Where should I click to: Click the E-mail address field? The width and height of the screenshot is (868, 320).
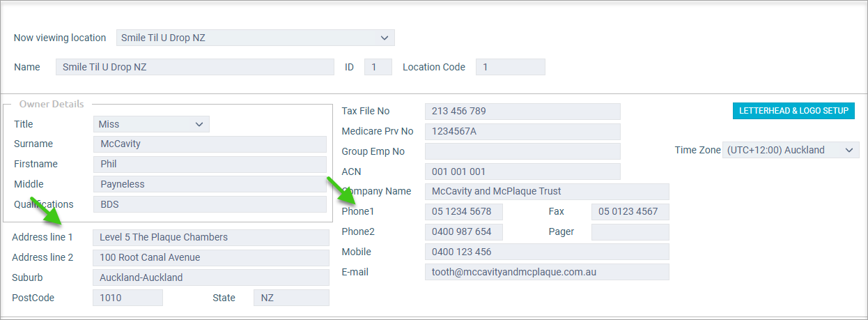coord(547,272)
